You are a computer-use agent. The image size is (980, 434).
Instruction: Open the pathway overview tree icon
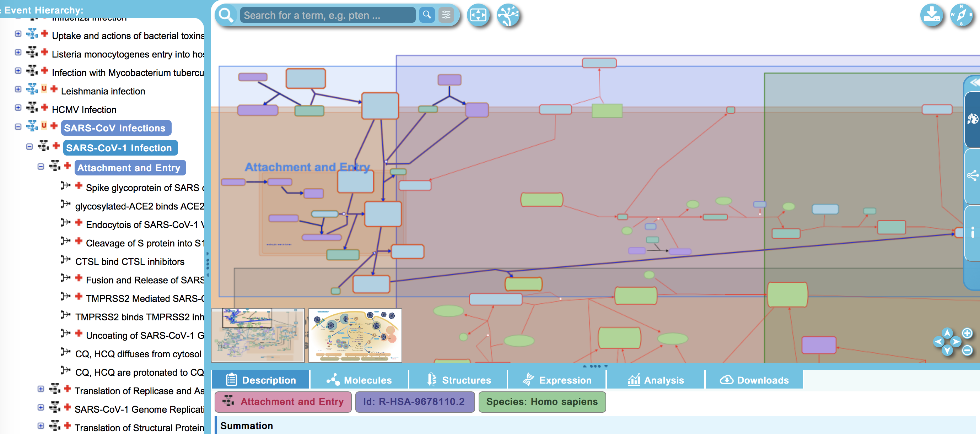coord(508,15)
